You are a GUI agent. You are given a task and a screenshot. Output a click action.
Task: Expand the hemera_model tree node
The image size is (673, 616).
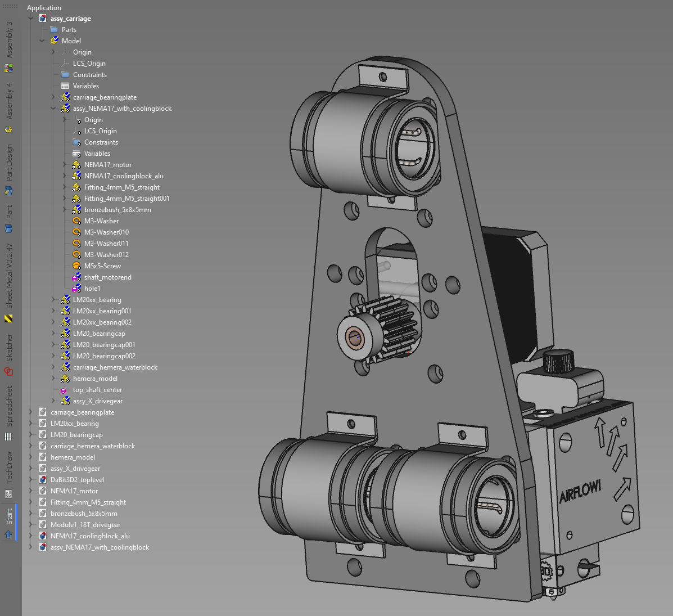[53, 379]
